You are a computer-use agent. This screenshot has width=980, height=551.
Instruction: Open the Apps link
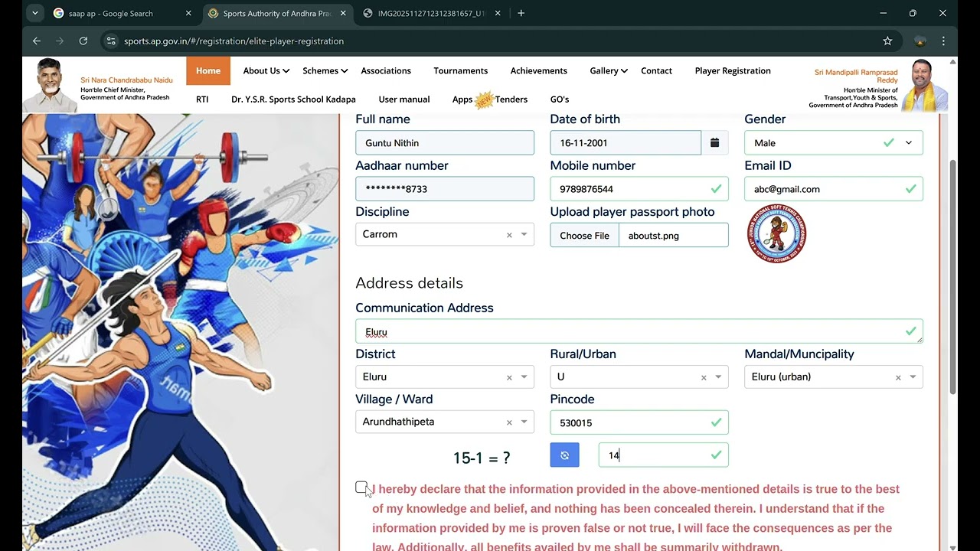pos(462,99)
